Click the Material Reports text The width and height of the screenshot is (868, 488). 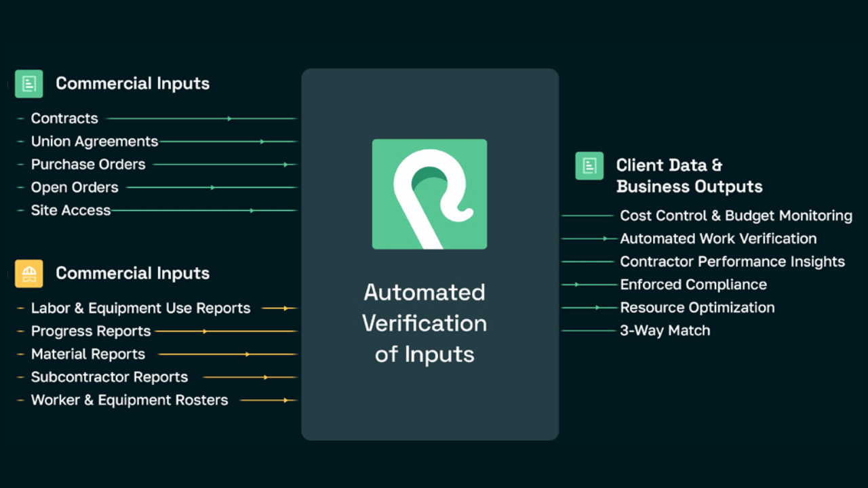(88, 354)
